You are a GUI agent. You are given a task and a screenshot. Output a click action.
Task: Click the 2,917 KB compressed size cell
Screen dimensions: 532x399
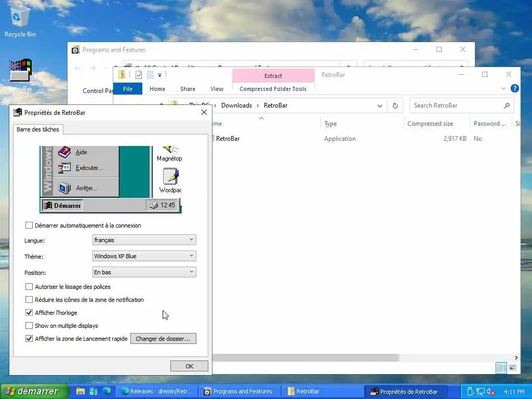pos(455,138)
